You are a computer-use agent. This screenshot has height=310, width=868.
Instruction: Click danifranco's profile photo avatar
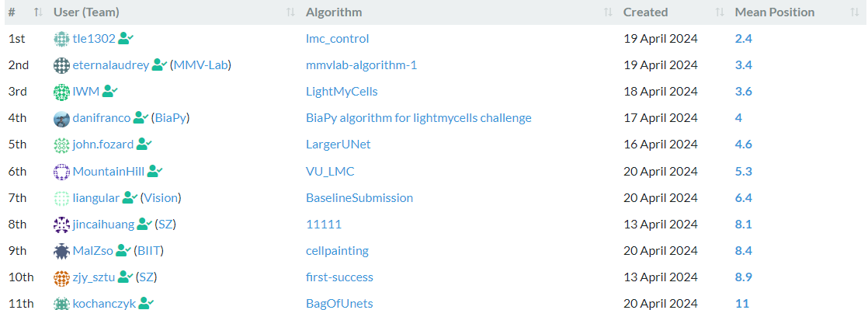click(x=61, y=118)
